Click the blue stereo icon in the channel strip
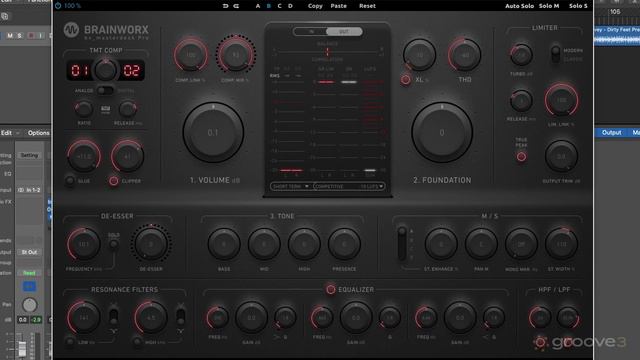 pos(29,287)
